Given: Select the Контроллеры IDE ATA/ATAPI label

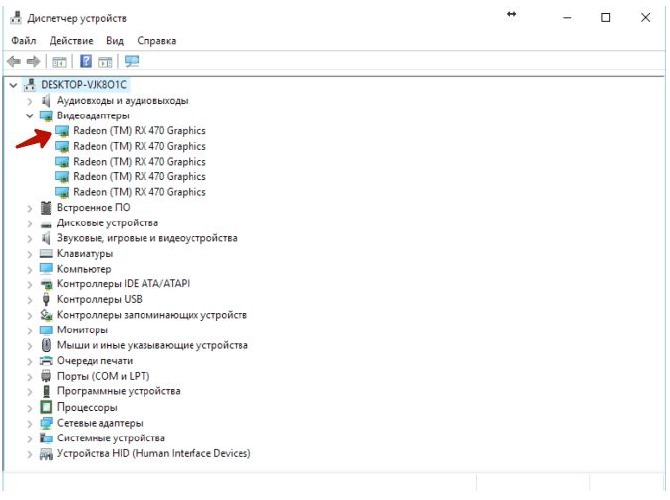Looking at the screenshot, I should (123, 284).
